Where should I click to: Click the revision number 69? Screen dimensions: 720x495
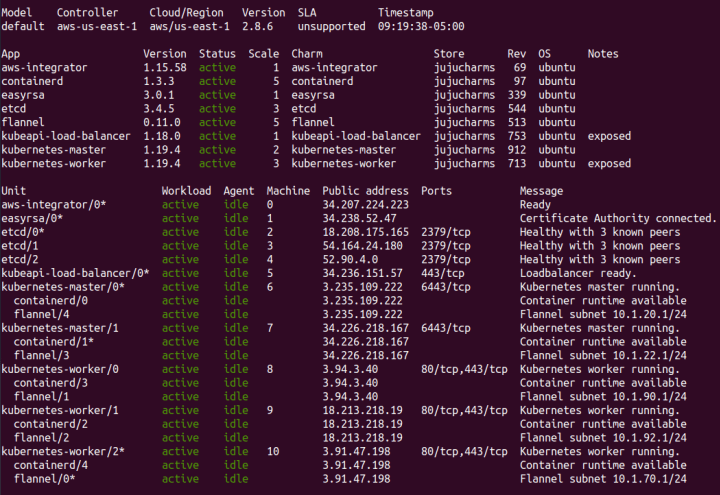(520, 68)
